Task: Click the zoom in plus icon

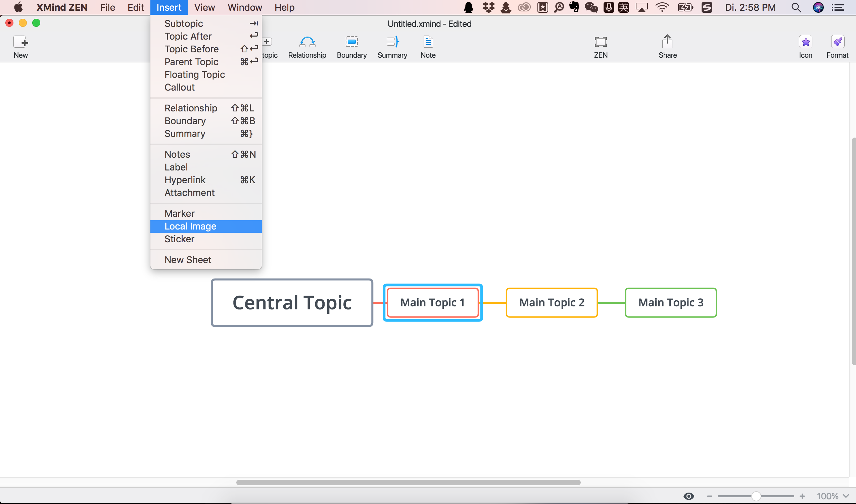Action: (x=802, y=496)
